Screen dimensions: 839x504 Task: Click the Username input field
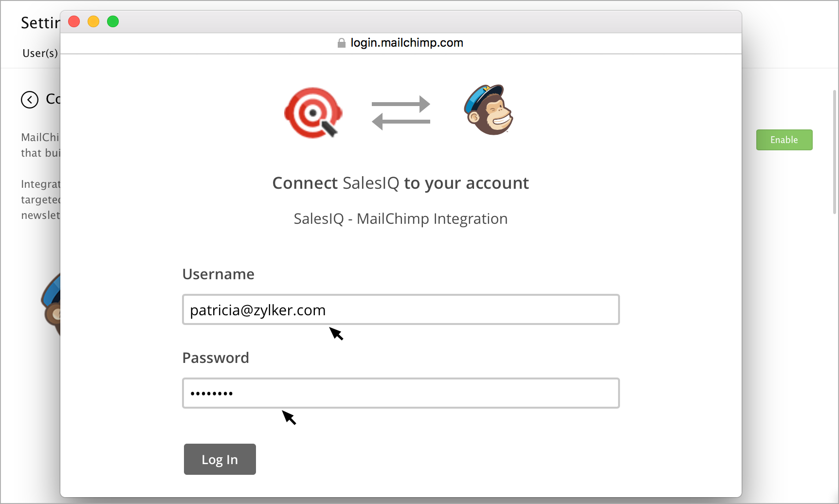pyautogui.click(x=401, y=309)
